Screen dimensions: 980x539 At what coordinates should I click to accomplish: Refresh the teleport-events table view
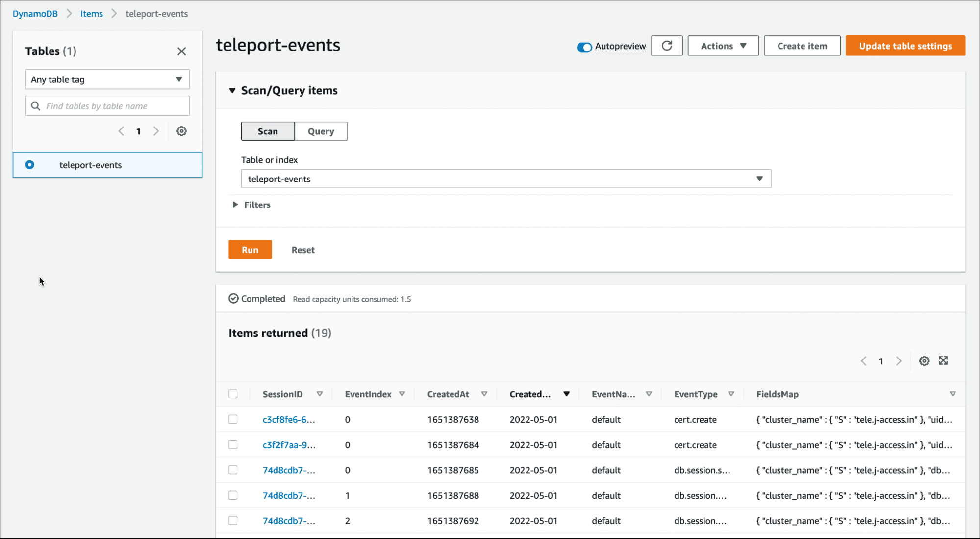[x=666, y=45]
